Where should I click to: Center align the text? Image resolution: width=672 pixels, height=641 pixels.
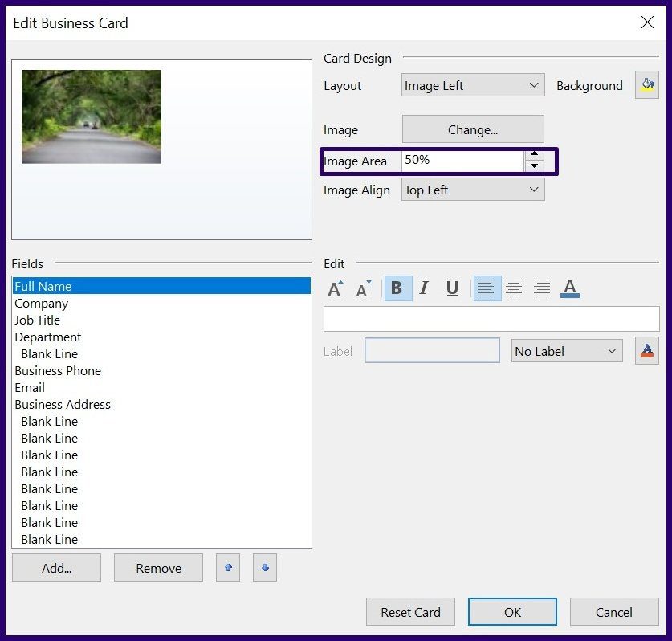514,288
